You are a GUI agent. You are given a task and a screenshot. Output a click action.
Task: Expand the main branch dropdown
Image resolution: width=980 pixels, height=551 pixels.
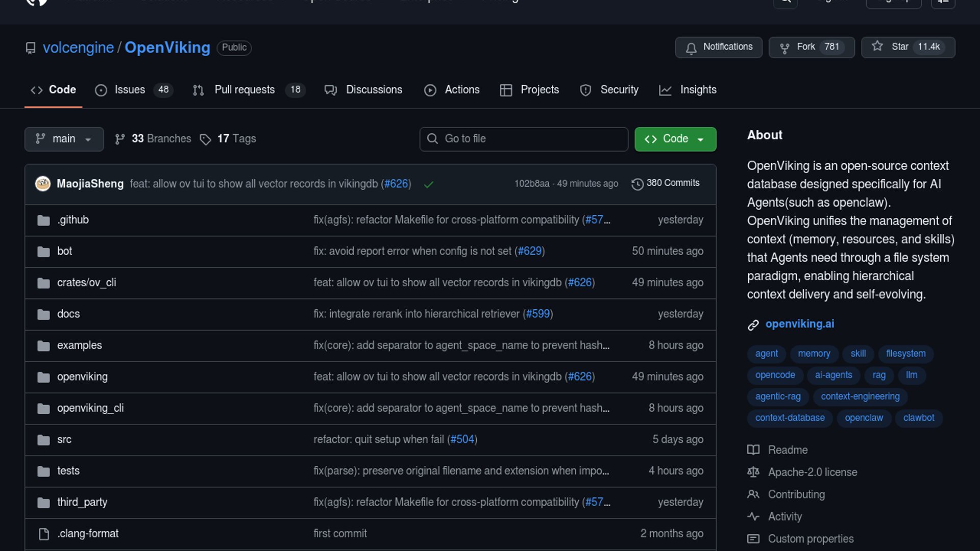coord(64,139)
